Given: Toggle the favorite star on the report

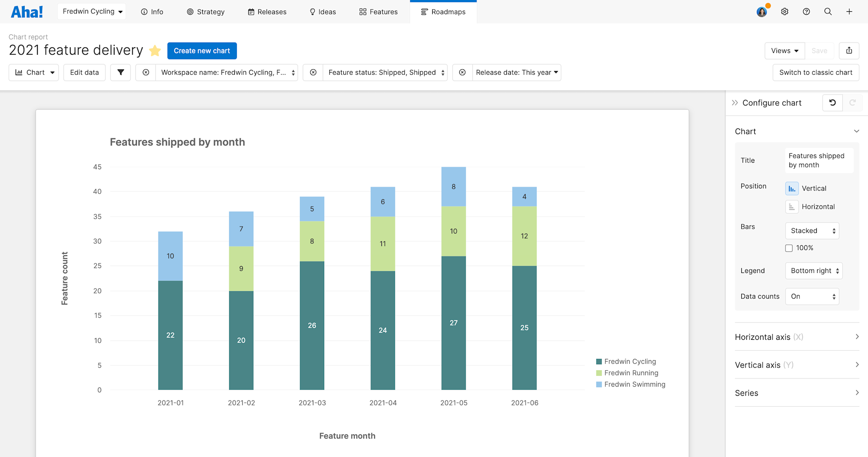Looking at the screenshot, I should (x=155, y=50).
